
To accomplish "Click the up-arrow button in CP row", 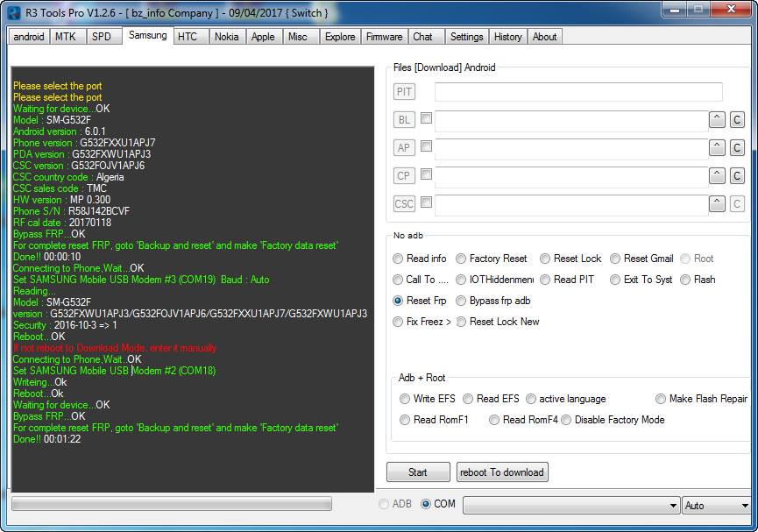I will [x=717, y=175].
